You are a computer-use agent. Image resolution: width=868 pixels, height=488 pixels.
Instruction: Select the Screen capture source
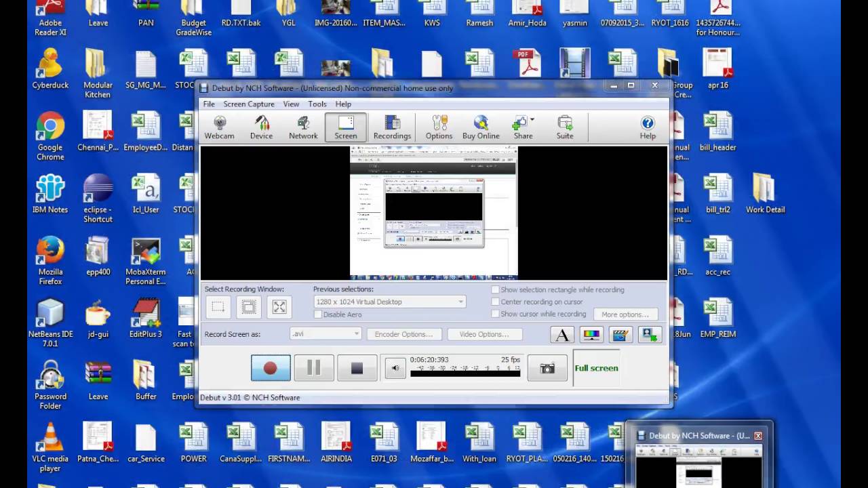coord(346,127)
